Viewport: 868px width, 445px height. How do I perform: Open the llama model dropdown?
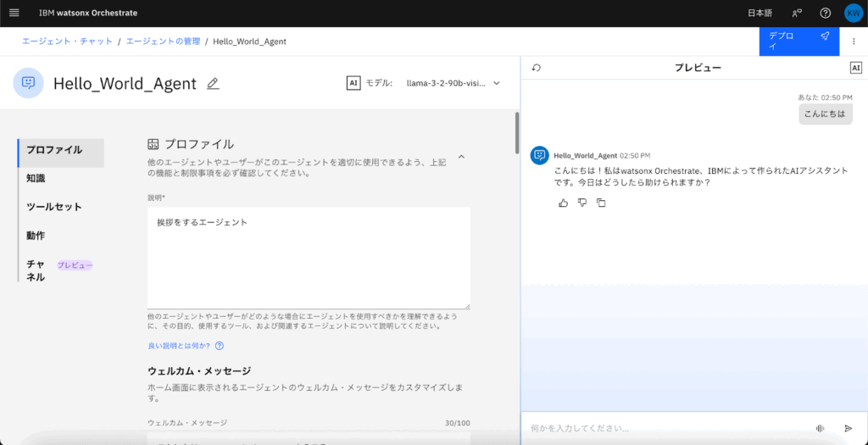453,83
